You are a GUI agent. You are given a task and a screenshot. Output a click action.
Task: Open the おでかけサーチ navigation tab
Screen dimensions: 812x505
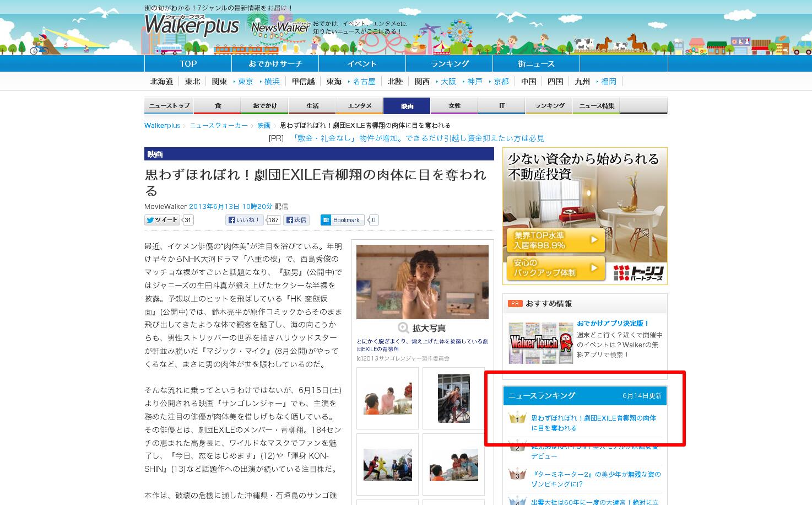(275, 63)
